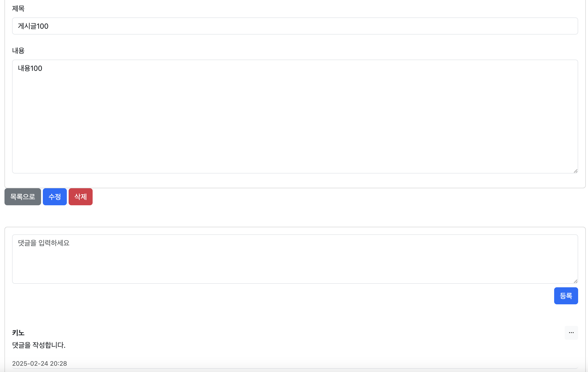Click the post detail card area

293,97
